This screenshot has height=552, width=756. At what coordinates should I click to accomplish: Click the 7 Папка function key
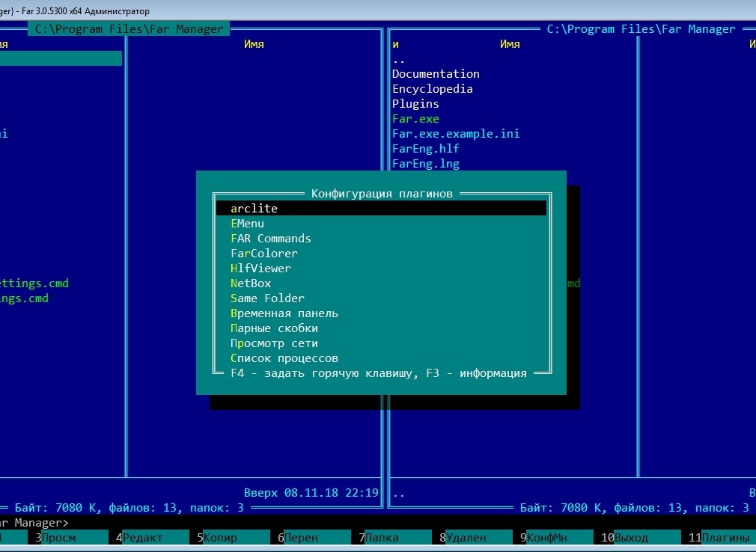(x=395, y=537)
